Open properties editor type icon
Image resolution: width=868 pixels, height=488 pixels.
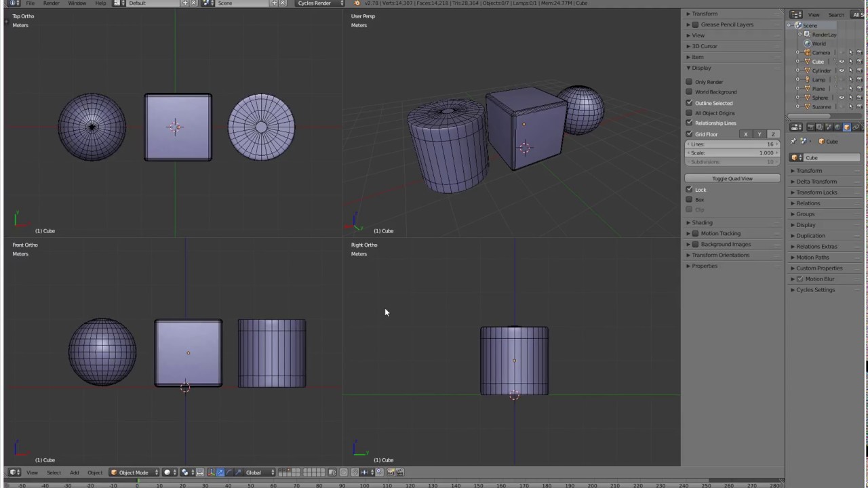796,127
